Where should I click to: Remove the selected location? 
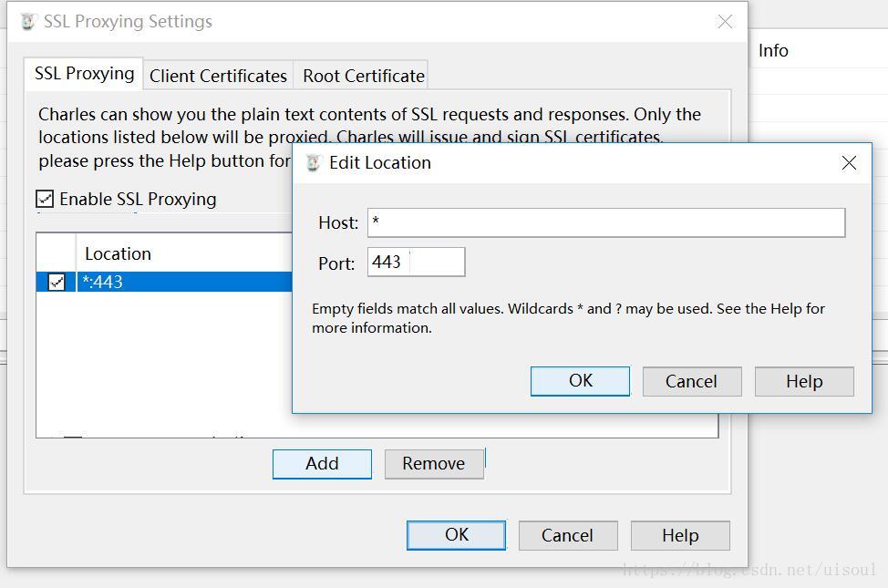coord(434,464)
